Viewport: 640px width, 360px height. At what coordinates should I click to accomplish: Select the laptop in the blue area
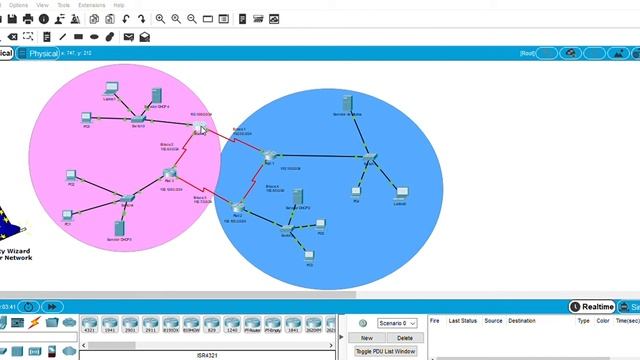point(402,193)
